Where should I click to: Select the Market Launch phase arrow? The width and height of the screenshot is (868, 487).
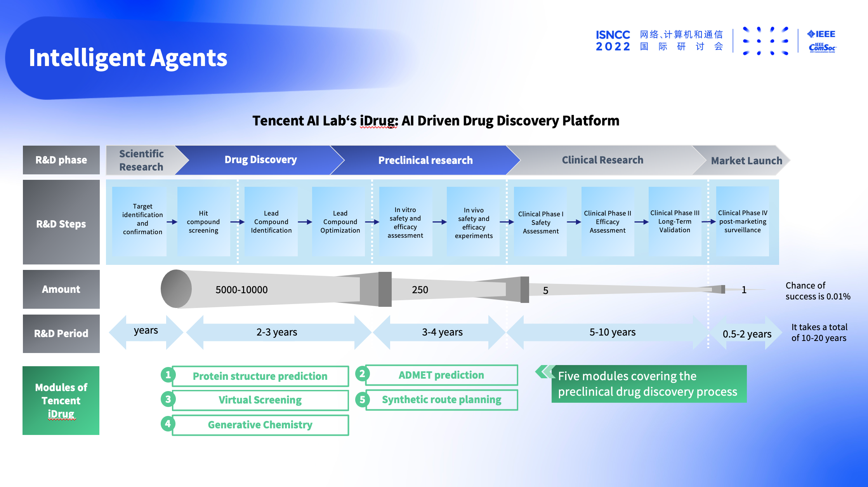741,160
